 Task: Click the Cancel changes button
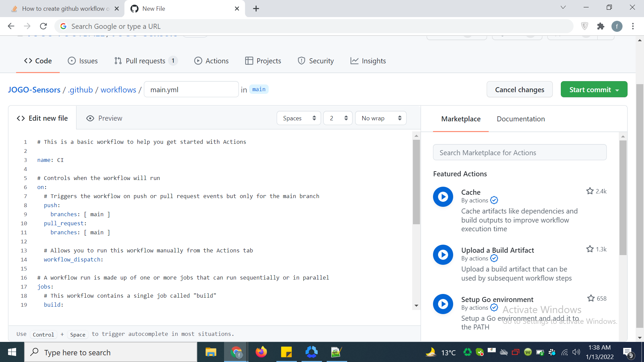tap(520, 89)
